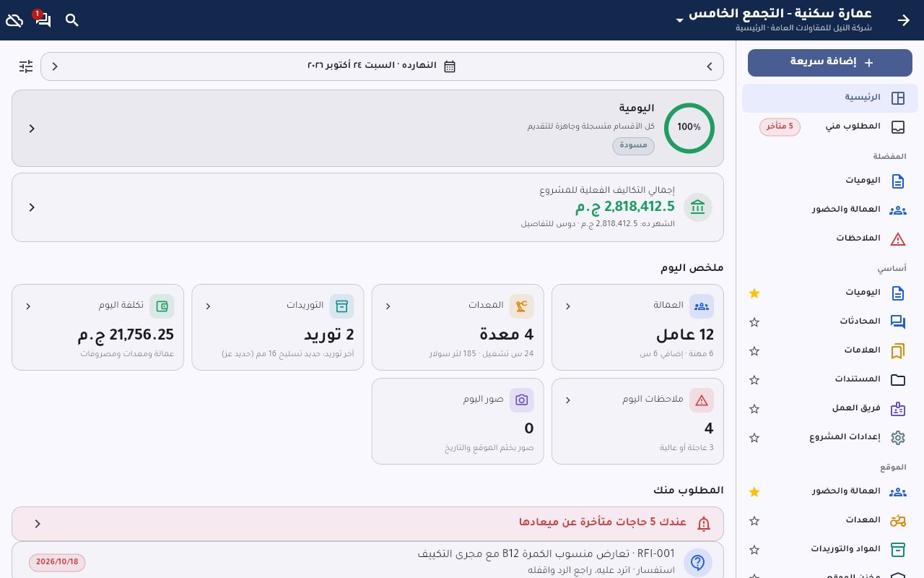Star المحادثات as a favorite
The image size is (924, 578).
click(x=754, y=322)
